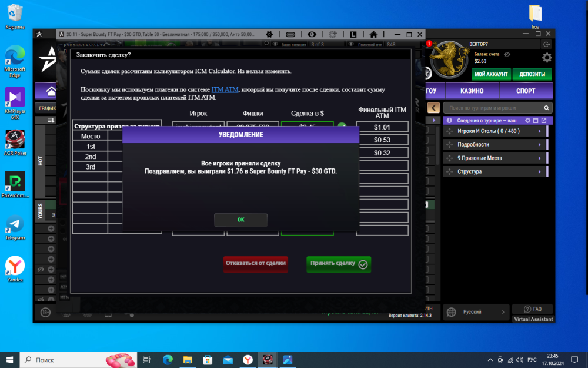Switch to the Казино tab

click(x=472, y=91)
